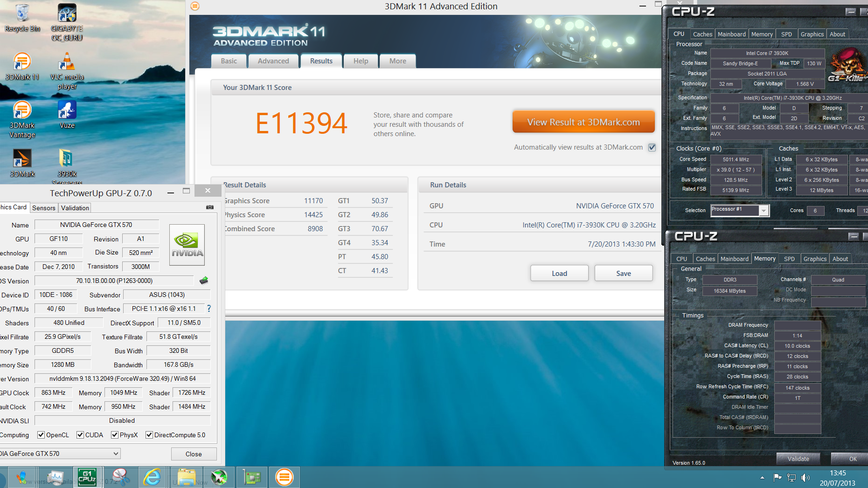Screen dimensions: 868x488
Task: Switch to Basic tab in 3DMark 11
Action: click(229, 61)
